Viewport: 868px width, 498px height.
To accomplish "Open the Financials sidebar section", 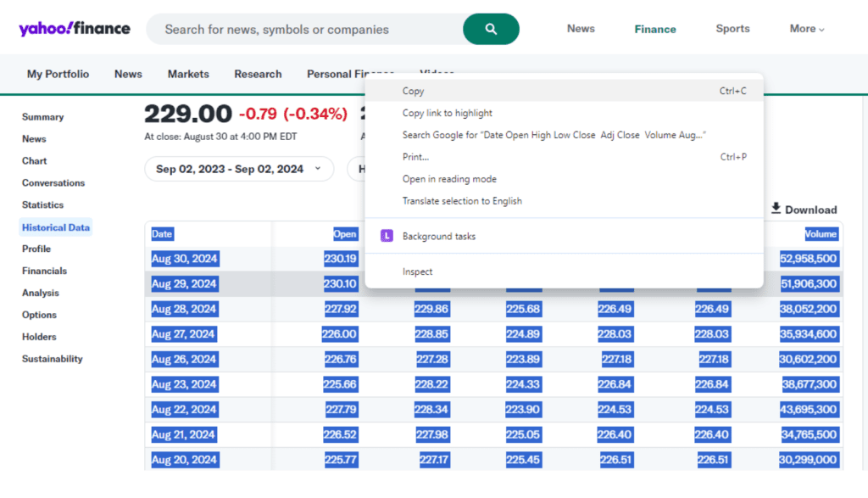I will 44,271.
